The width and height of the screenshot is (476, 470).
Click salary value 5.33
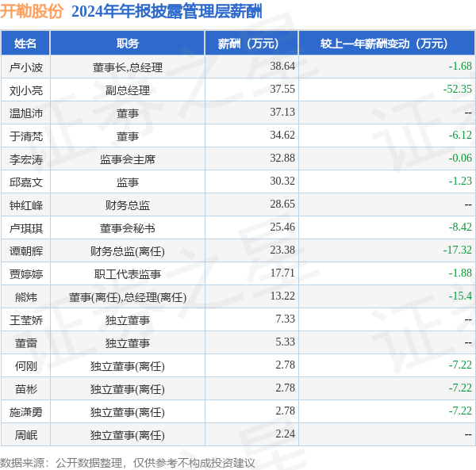(285, 342)
